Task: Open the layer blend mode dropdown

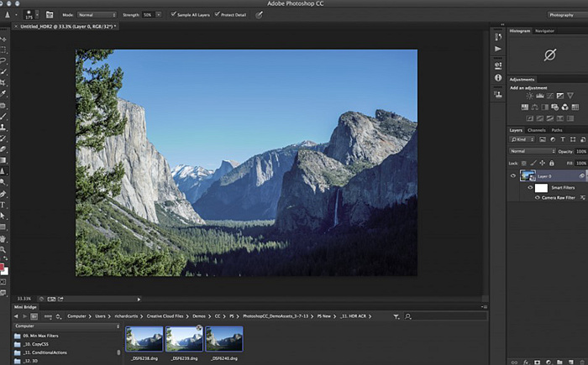Action: click(x=529, y=151)
